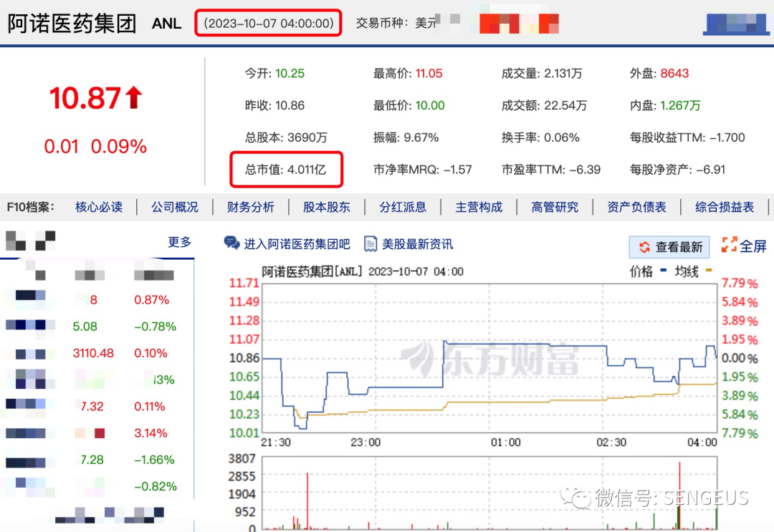Click the 最低价 value 10.00
This screenshot has width=774, height=532.
(x=430, y=105)
